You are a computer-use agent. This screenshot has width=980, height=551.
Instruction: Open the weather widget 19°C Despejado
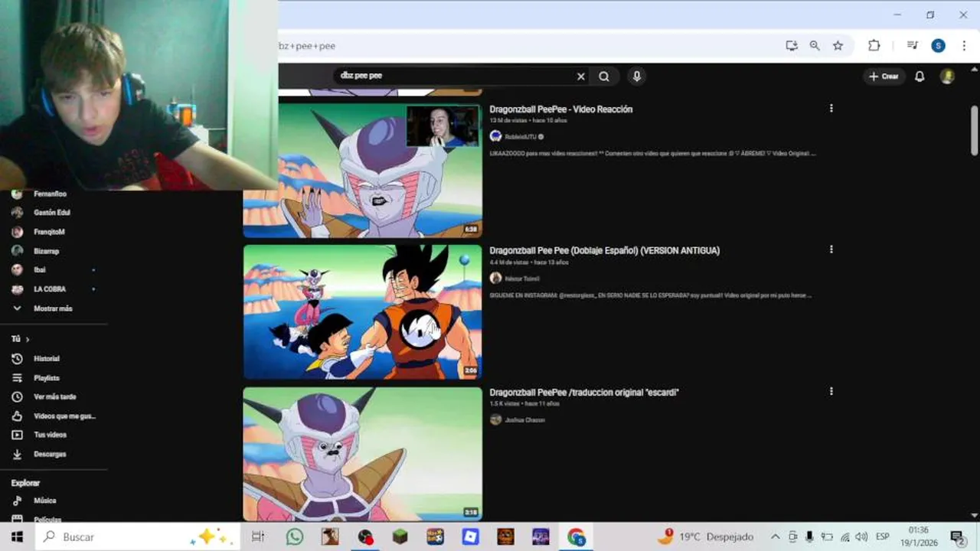(x=704, y=537)
